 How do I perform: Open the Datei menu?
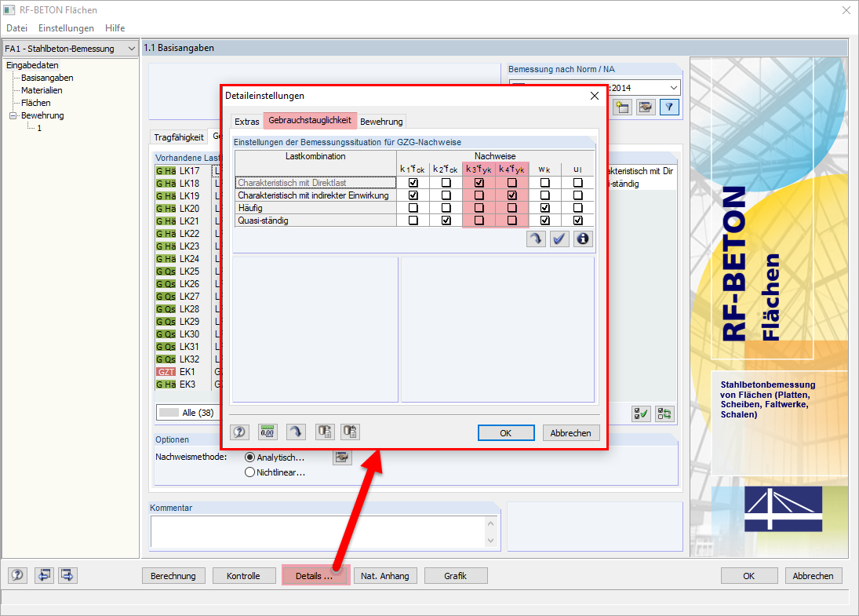click(x=16, y=28)
